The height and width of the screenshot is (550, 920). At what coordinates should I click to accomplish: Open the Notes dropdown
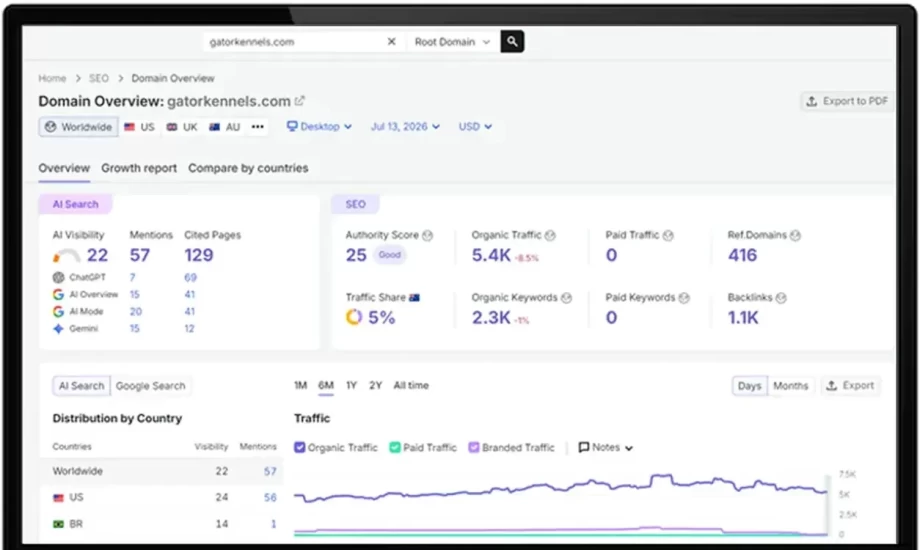click(606, 447)
